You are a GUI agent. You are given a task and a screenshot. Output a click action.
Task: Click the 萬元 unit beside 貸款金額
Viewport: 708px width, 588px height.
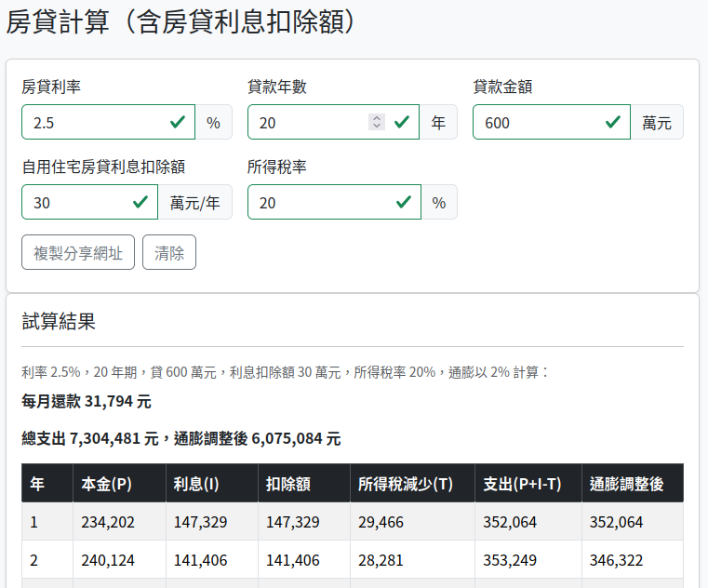(657, 122)
